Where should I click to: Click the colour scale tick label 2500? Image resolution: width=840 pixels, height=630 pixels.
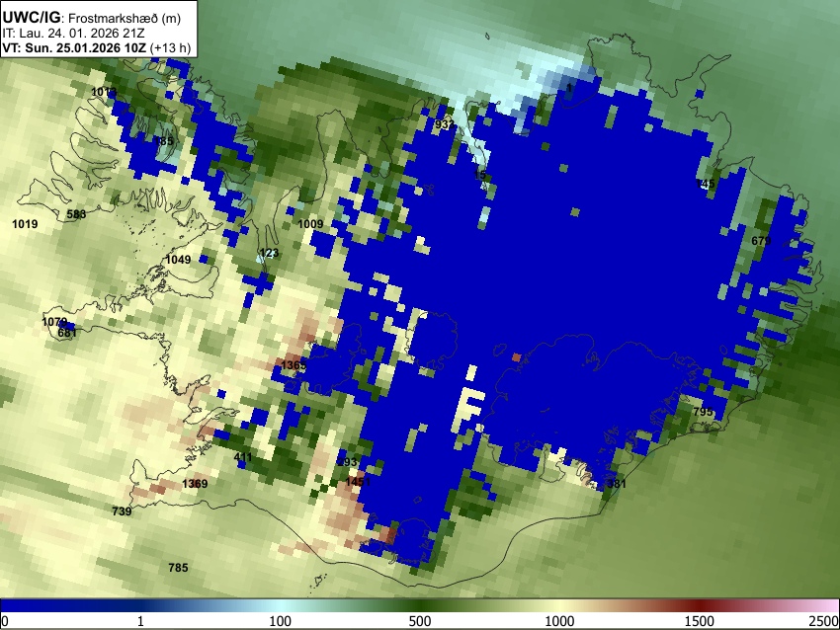[824, 621]
